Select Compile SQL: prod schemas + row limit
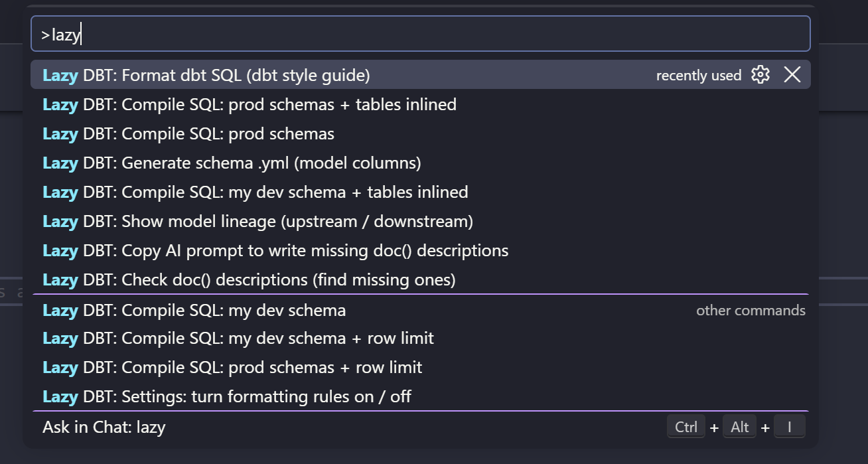This screenshot has height=464, width=868. (421, 367)
